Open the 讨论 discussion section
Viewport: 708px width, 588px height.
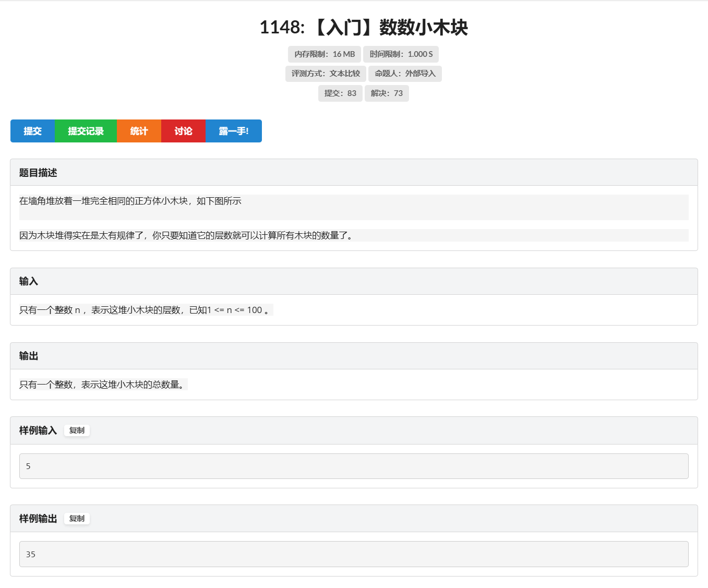point(183,131)
